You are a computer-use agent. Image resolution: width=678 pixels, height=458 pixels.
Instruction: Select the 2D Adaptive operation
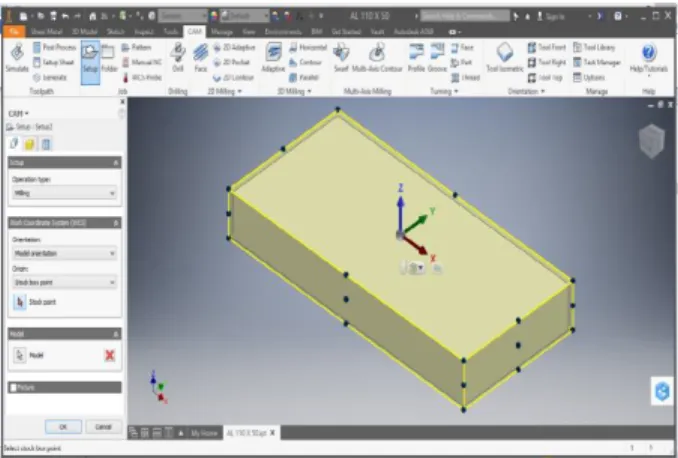tap(234, 47)
